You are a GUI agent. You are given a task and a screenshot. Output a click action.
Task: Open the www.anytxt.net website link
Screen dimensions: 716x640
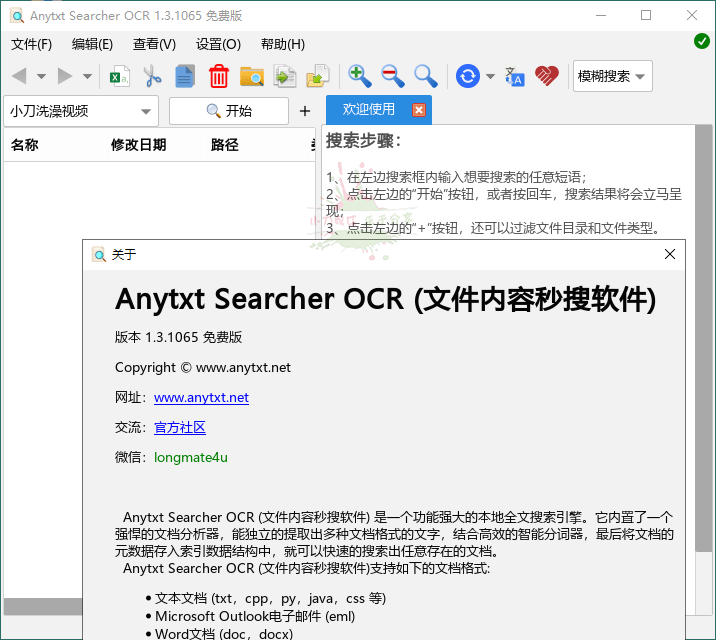(x=201, y=397)
